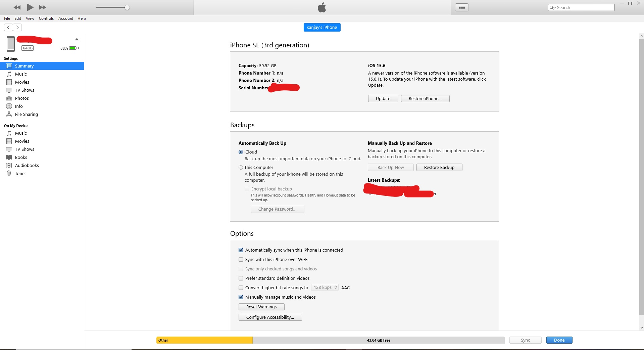Go back with the left arrow button
The width and height of the screenshot is (644, 350).
point(8,27)
